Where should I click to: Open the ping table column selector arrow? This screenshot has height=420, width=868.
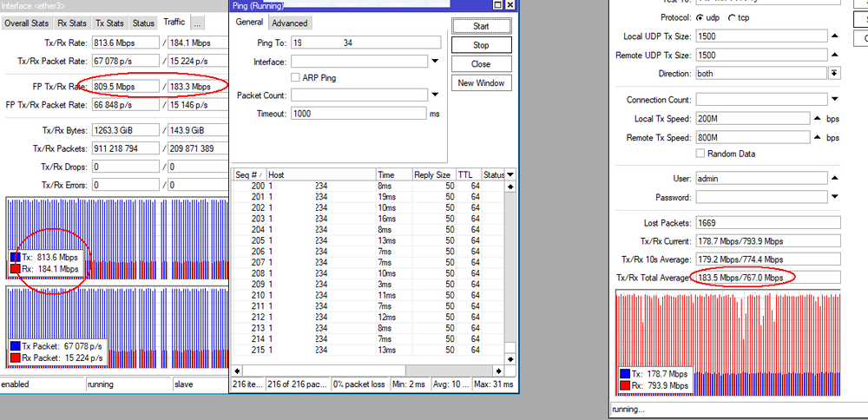510,175
